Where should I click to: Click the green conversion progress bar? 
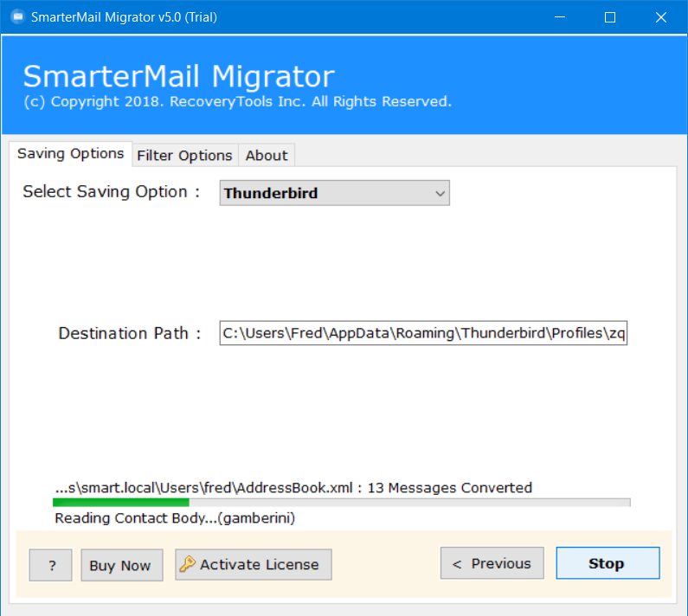341,503
